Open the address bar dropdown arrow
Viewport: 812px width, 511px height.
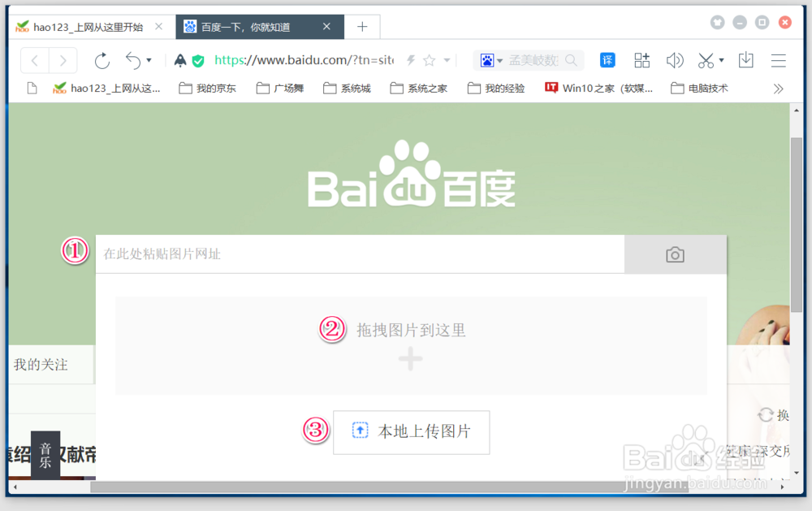(x=447, y=61)
